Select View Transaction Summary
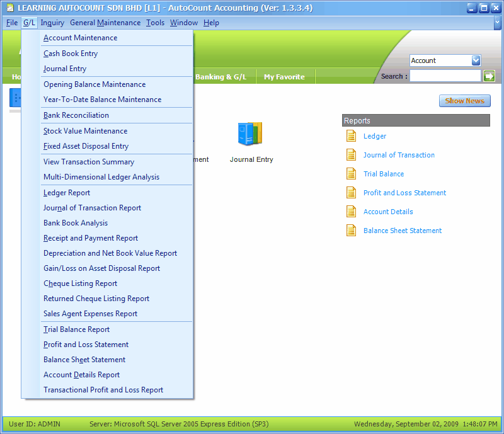 click(x=117, y=162)
